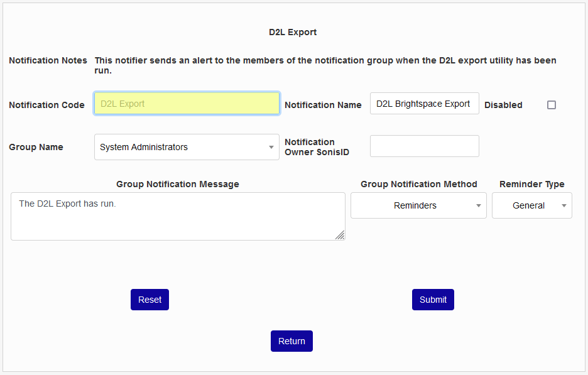Open the Group Name dropdown
Image resolution: width=588 pixels, height=375 pixels.
coord(187,147)
